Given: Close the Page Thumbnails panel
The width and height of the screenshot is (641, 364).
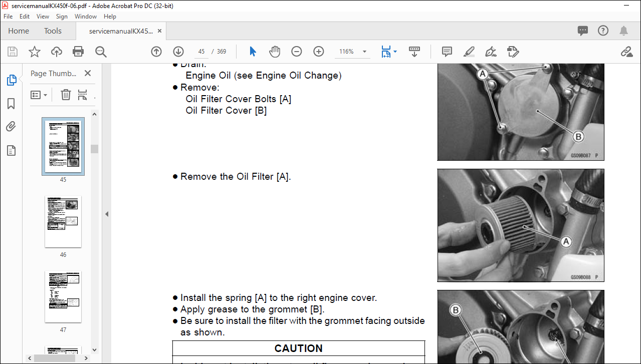Looking at the screenshot, I should (x=88, y=73).
